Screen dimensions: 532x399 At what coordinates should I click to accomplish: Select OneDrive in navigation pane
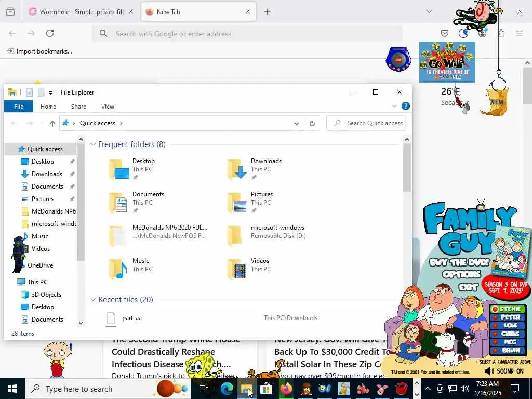pos(40,265)
